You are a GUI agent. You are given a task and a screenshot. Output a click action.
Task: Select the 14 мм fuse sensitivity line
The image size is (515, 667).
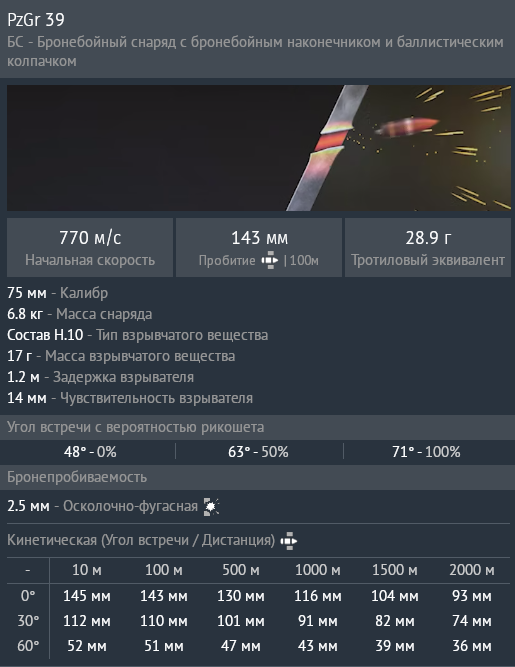pyautogui.click(x=130, y=398)
